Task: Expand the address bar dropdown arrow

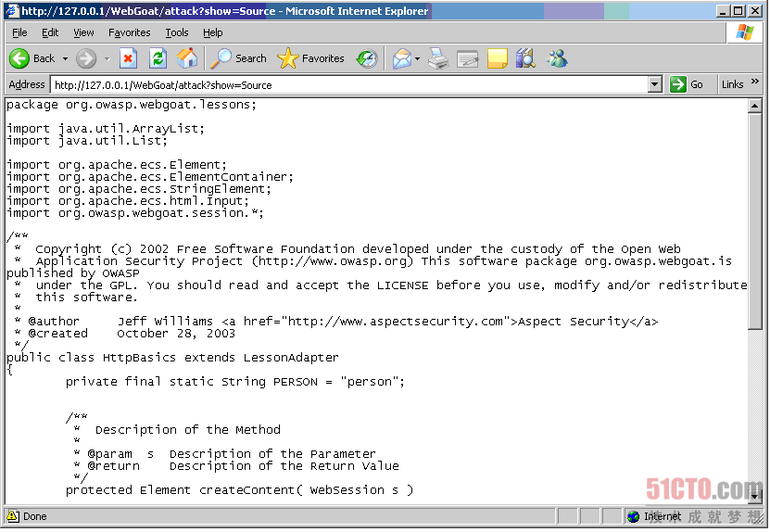Action: (x=654, y=85)
